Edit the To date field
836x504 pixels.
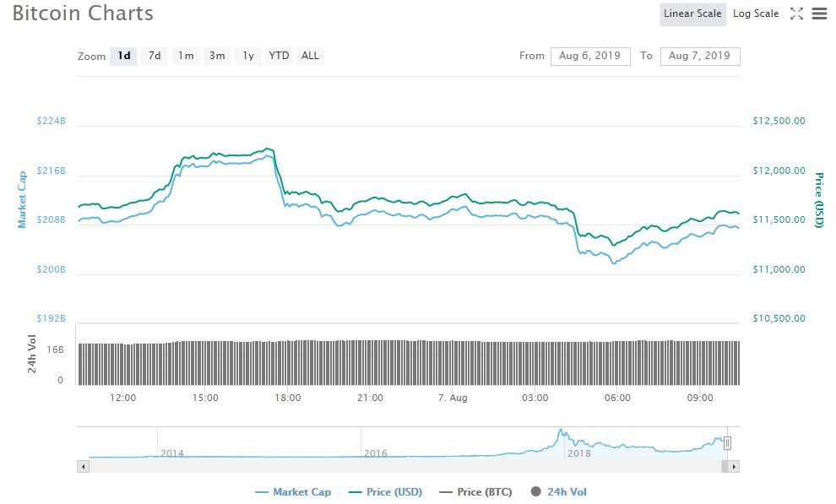pyautogui.click(x=699, y=56)
